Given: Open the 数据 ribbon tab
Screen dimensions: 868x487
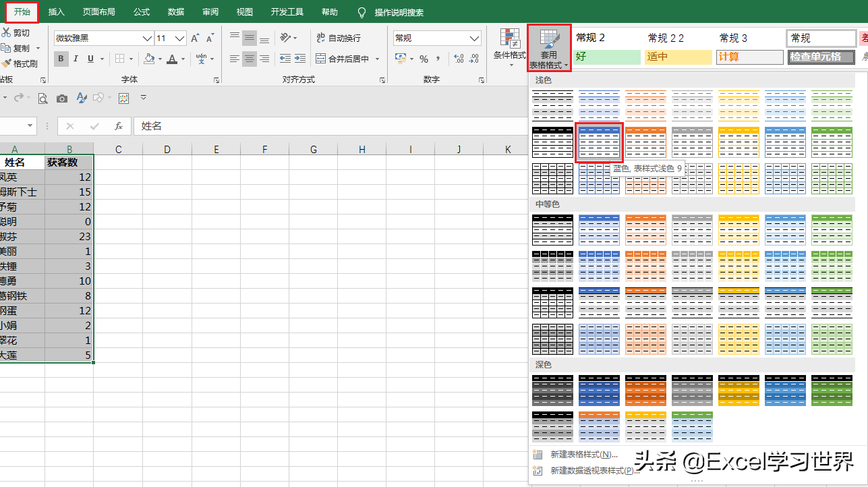Looking at the screenshot, I should (x=176, y=12).
